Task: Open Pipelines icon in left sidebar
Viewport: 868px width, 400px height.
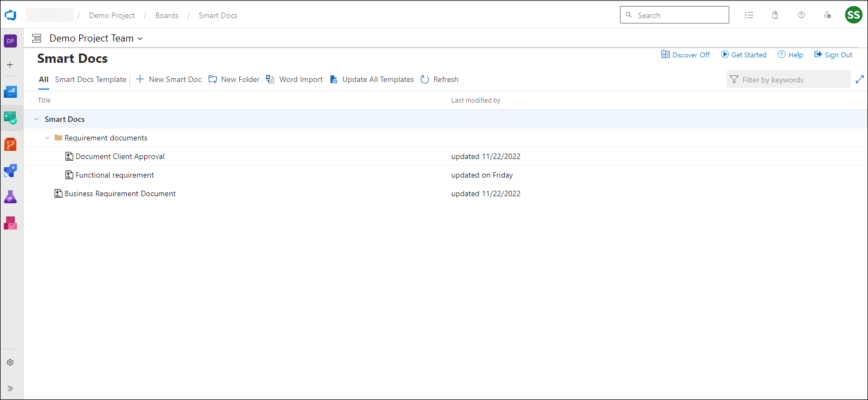Action: click(10, 170)
